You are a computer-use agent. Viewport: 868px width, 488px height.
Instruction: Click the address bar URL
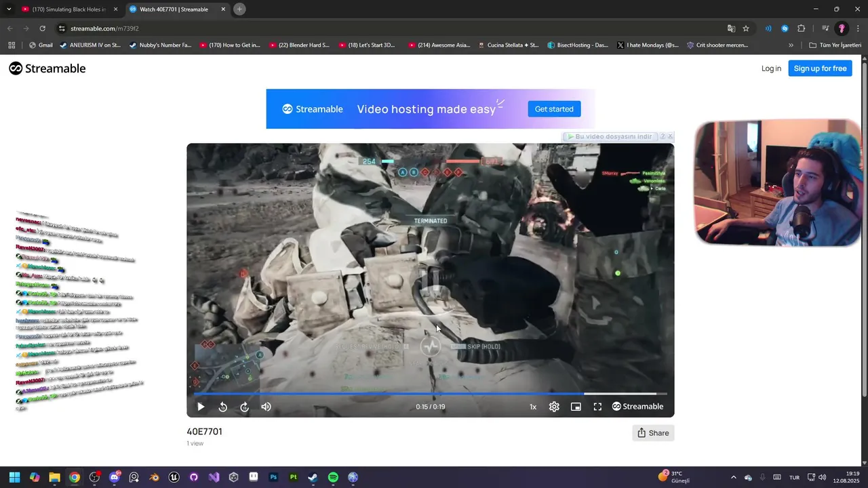[x=104, y=28]
